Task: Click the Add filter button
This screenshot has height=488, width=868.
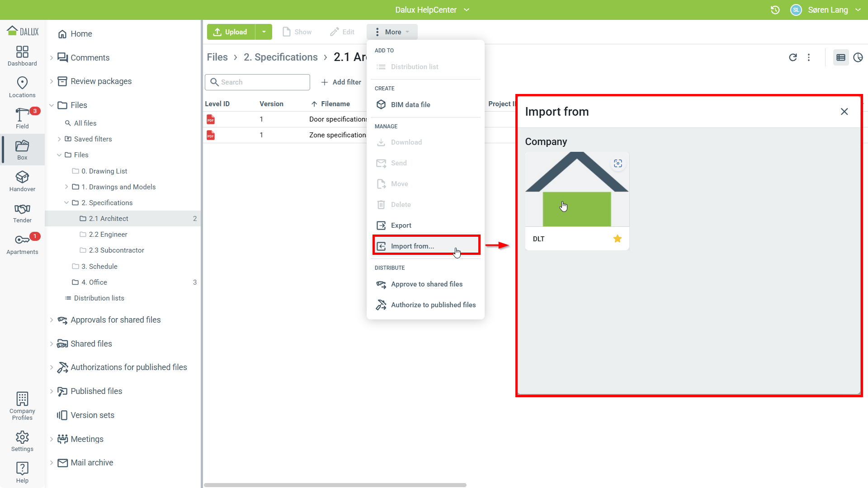Action: [341, 82]
